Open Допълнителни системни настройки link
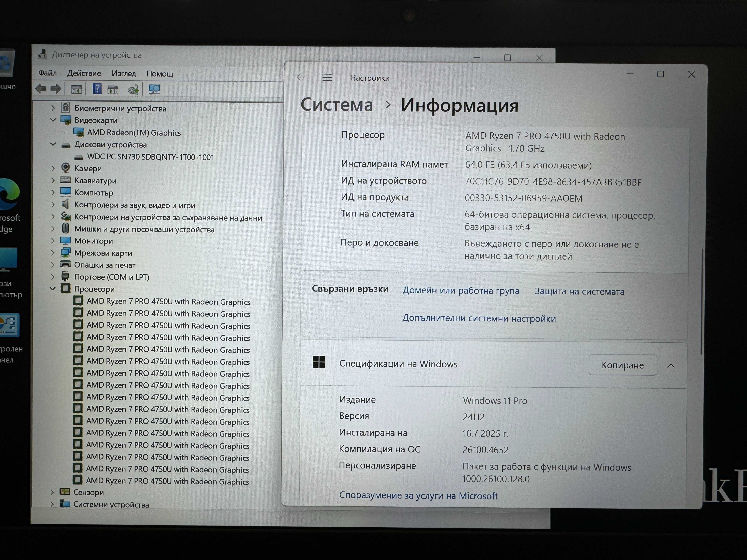This screenshot has width=747, height=560. pyautogui.click(x=479, y=318)
